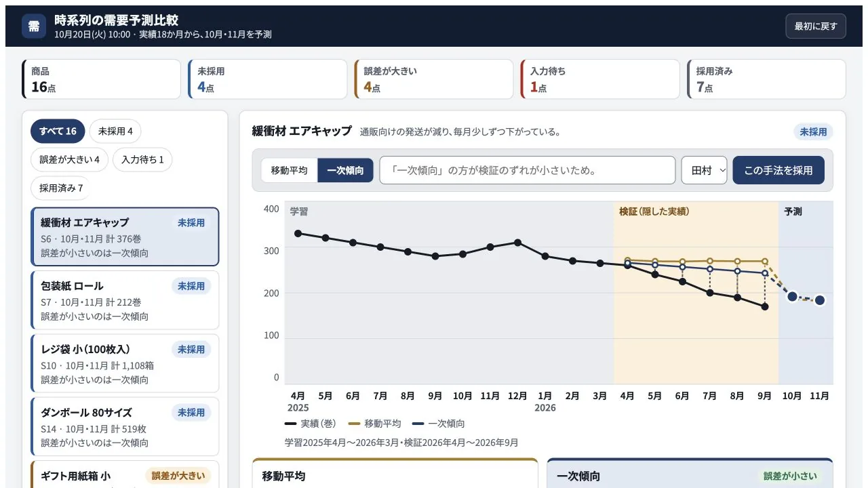Click the 誤差が大きい 4点 summary card
868x488 pixels.
click(434, 79)
